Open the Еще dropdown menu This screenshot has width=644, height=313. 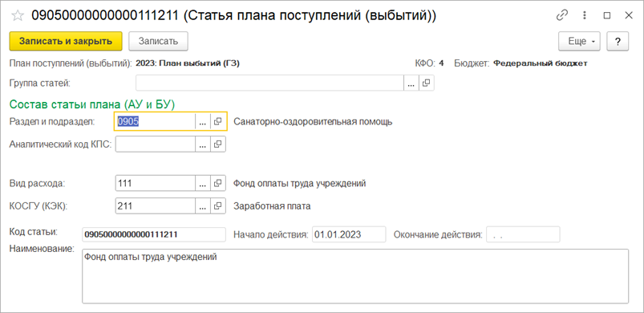click(579, 42)
